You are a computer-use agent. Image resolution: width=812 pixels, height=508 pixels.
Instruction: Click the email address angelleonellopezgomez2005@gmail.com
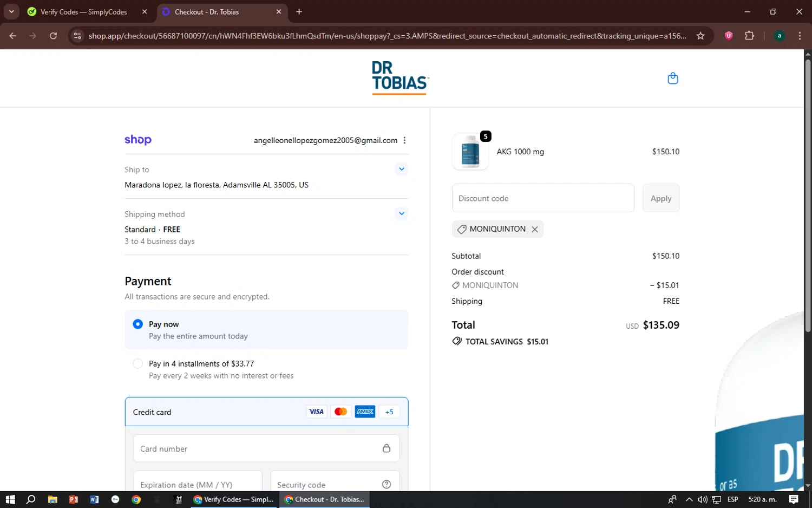[x=325, y=140]
